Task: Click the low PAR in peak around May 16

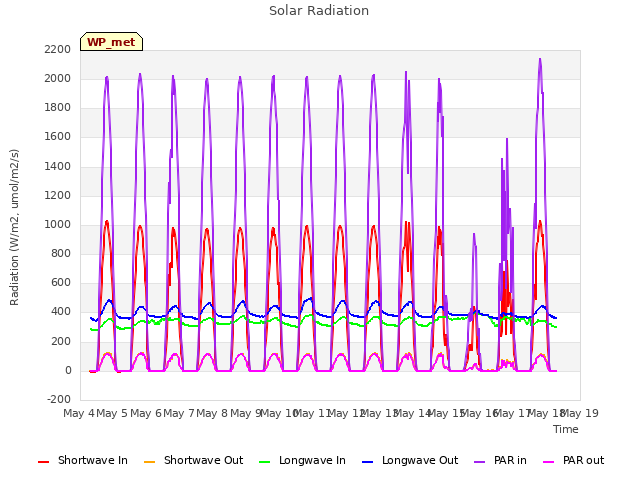Action: pos(474,234)
